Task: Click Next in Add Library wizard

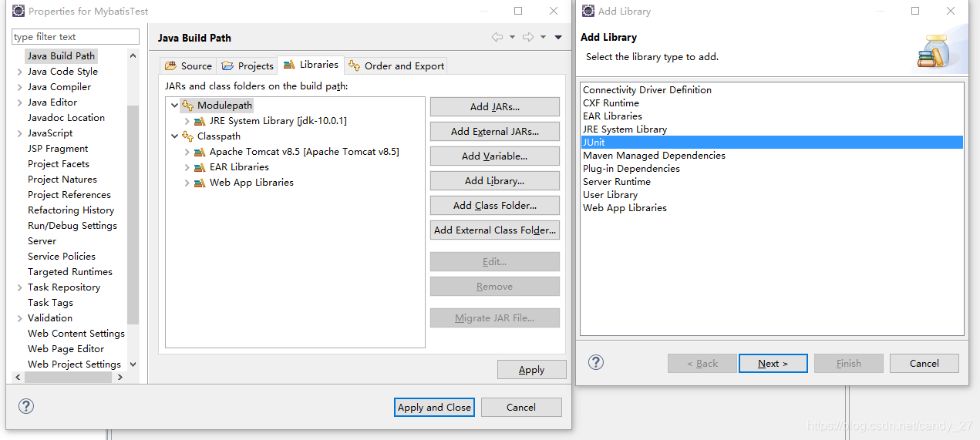Action: point(773,364)
